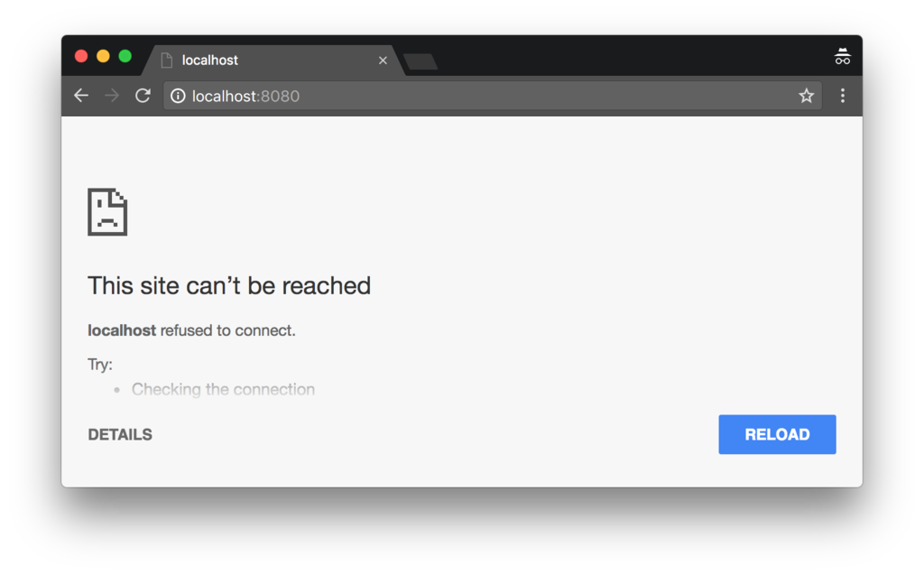Minimize window with the yellow button
This screenshot has height=575, width=924.
103,56
